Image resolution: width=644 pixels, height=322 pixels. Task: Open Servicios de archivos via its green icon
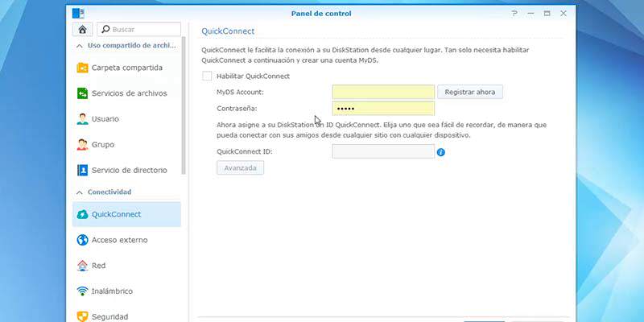83,93
